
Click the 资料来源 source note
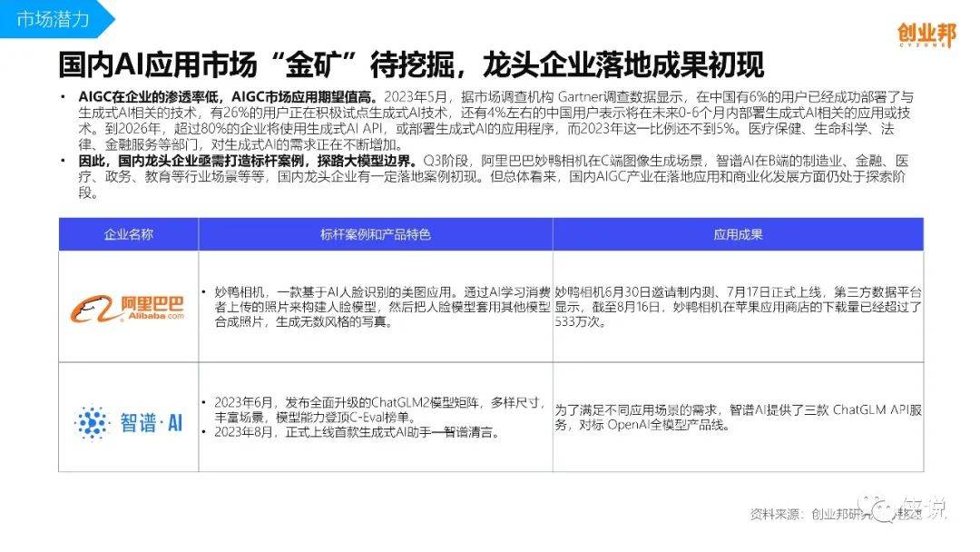838,514
